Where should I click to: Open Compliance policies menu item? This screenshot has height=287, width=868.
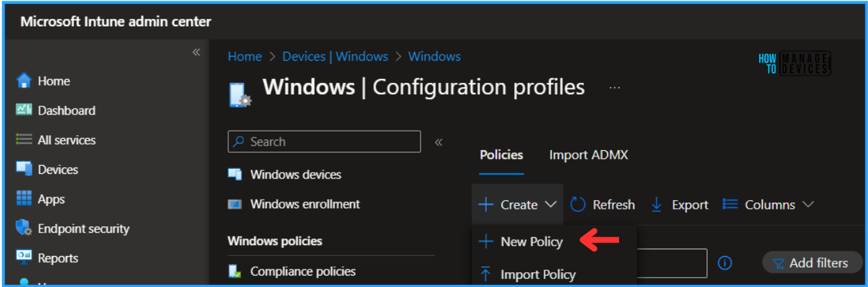(303, 272)
